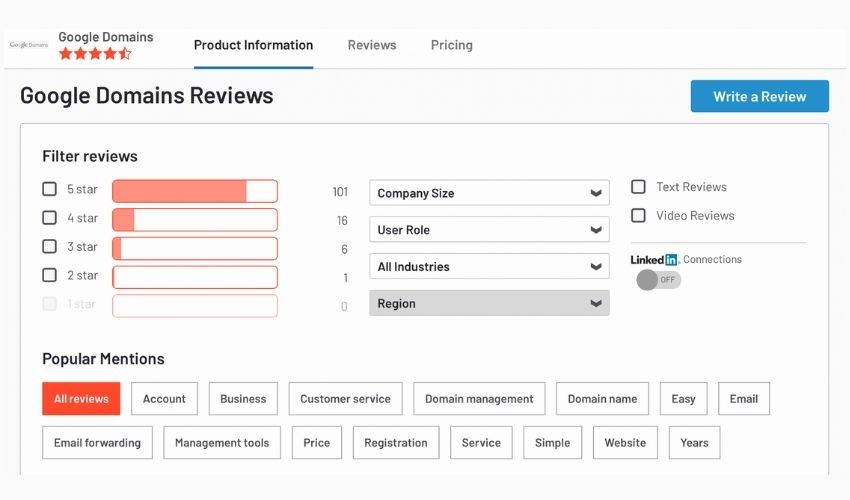
Task: Click the 2 star rating bar
Action: click(x=195, y=277)
